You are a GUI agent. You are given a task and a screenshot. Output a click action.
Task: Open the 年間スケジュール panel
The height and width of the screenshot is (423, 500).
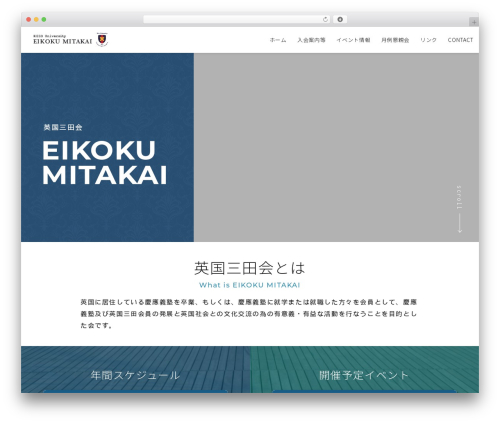tap(135, 369)
